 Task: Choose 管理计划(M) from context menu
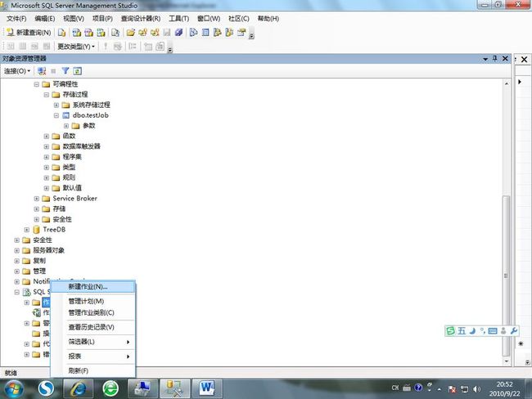point(92,301)
